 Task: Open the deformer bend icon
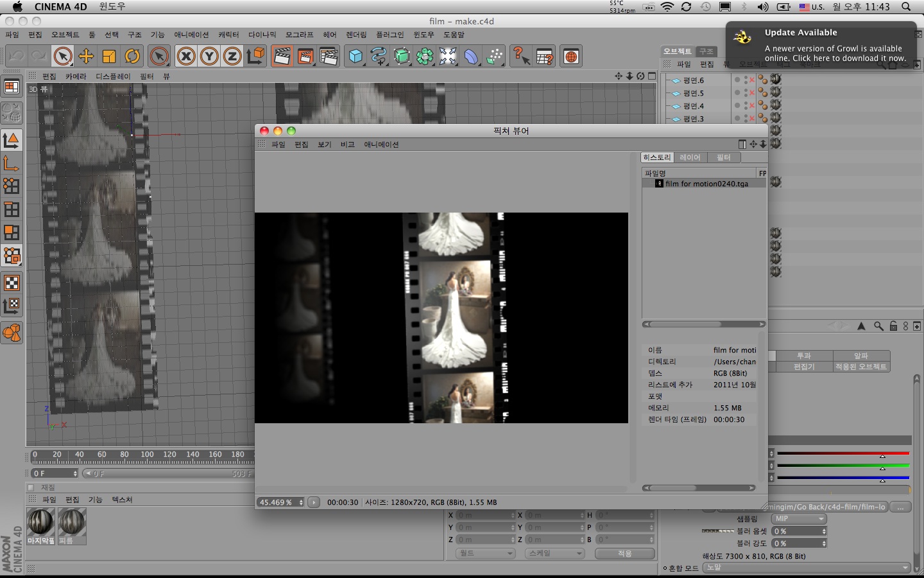click(471, 57)
